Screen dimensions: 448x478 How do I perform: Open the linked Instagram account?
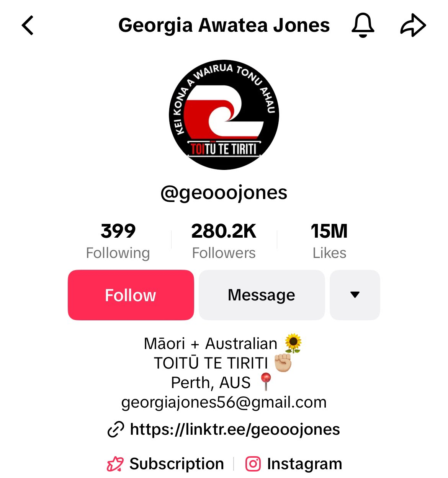(x=304, y=464)
